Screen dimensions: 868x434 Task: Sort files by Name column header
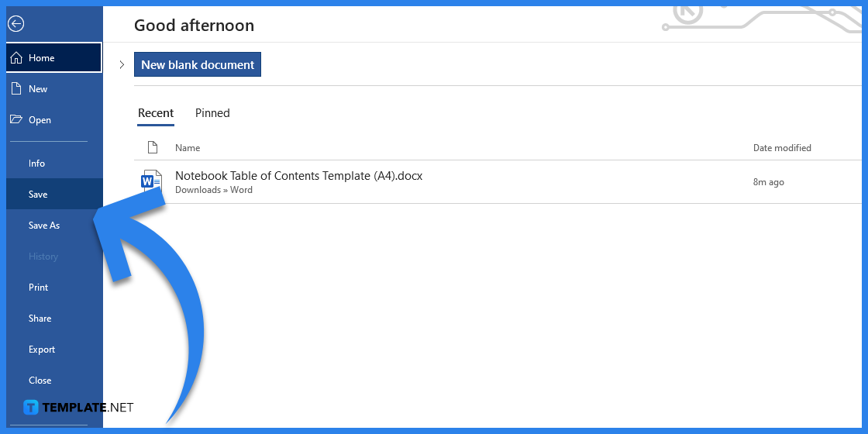tap(188, 148)
